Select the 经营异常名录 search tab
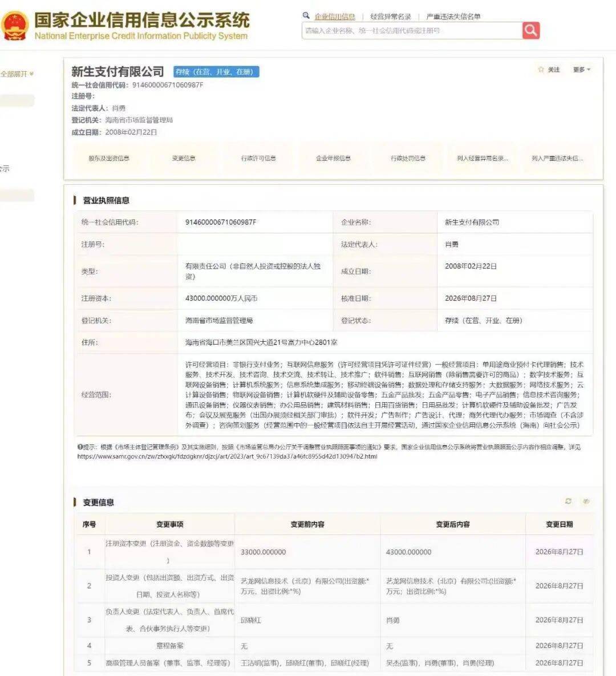 click(391, 17)
